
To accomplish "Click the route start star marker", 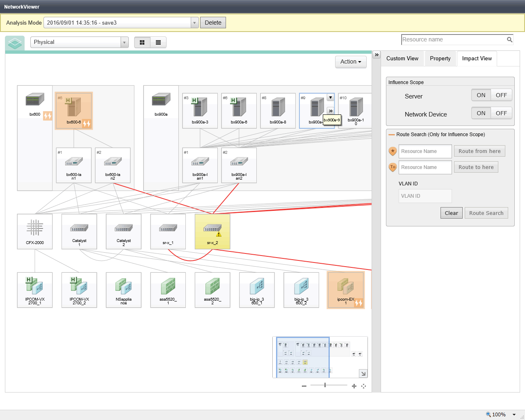I will (393, 151).
